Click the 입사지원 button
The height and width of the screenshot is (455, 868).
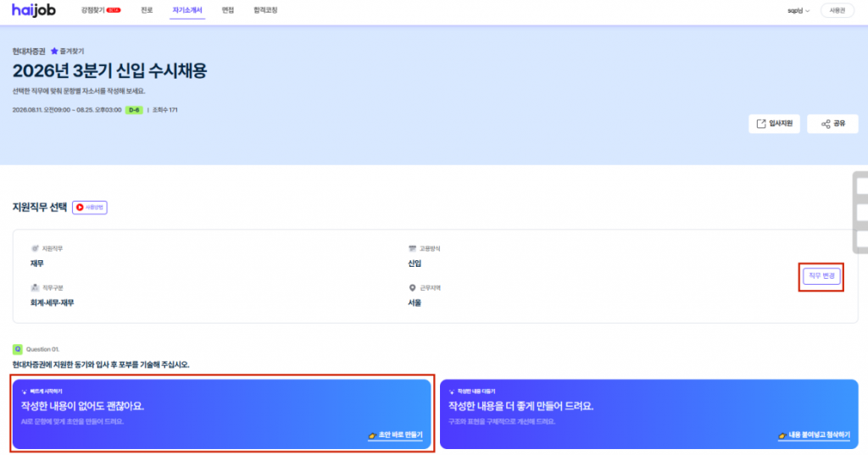[x=774, y=124]
